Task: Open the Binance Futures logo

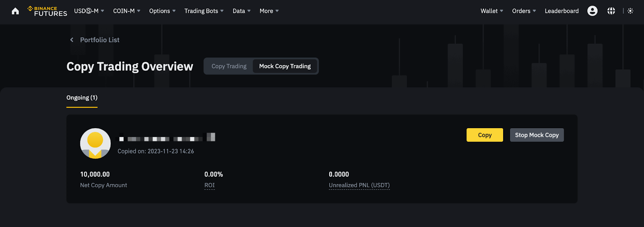Action: 47,11
